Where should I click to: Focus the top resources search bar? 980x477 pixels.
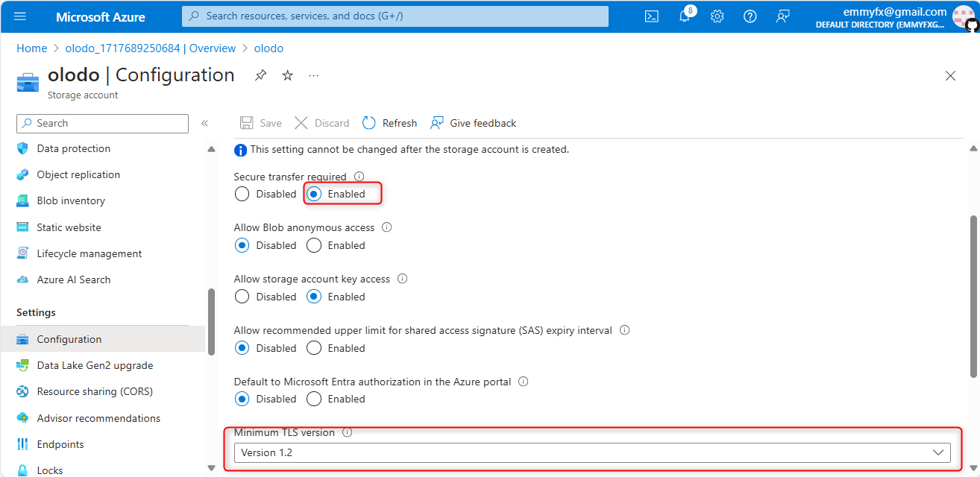pos(395,16)
